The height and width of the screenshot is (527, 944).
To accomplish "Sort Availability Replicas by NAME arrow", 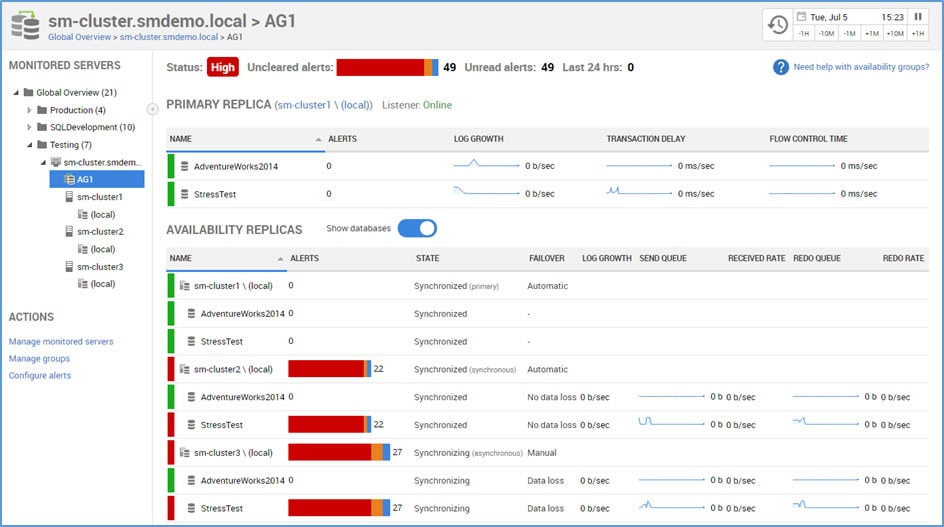I will pos(281,258).
